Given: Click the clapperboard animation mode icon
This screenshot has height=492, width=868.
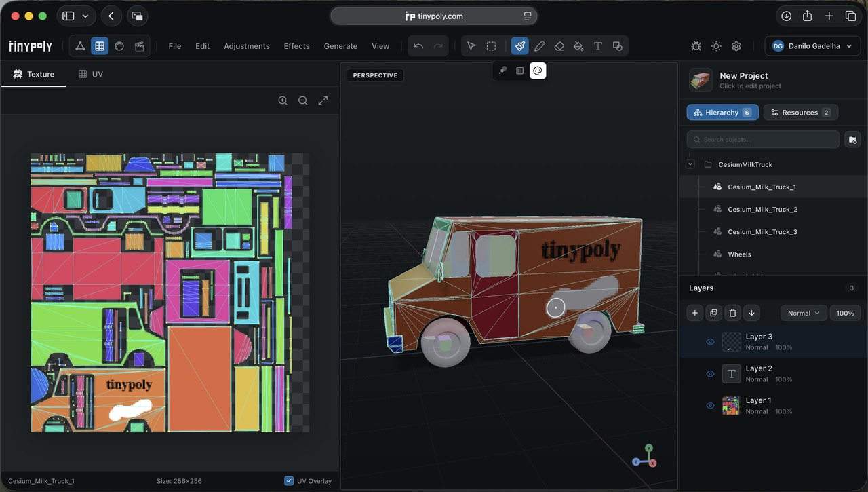Looking at the screenshot, I should (x=139, y=46).
